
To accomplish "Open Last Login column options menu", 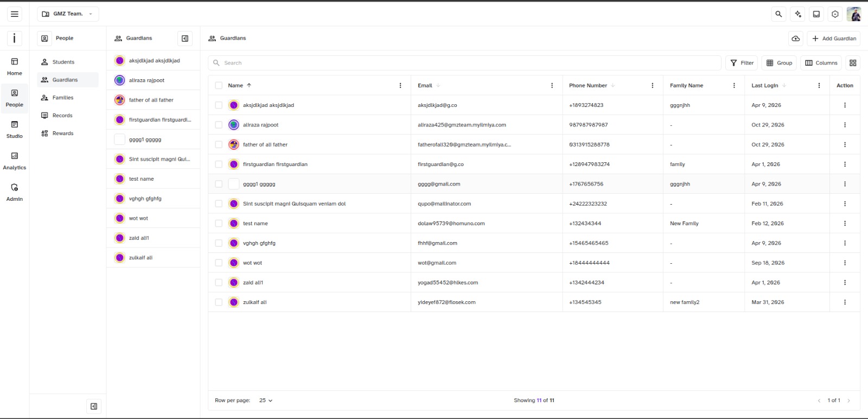I will 819,86.
